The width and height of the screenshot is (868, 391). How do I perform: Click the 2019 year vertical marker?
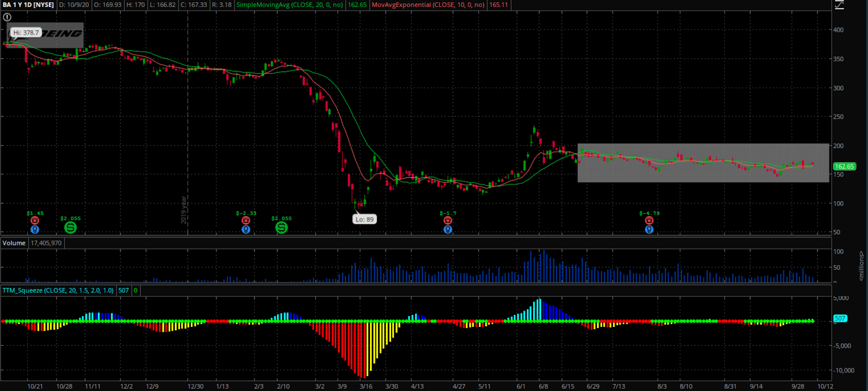click(x=184, y=210)
